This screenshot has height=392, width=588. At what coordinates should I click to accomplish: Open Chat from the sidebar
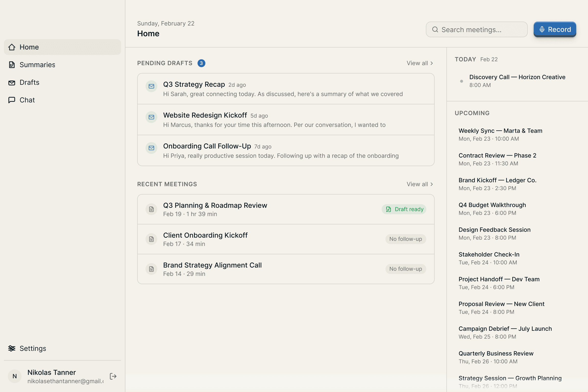pos(27,100)
